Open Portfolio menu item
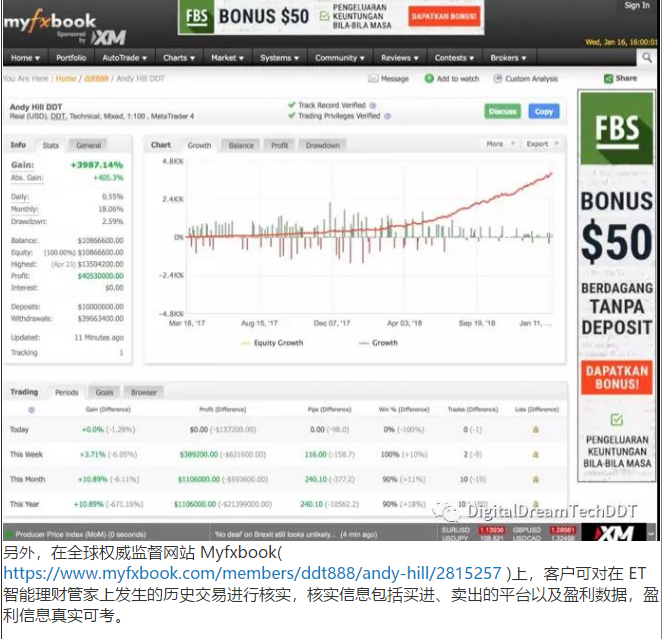 71,58
